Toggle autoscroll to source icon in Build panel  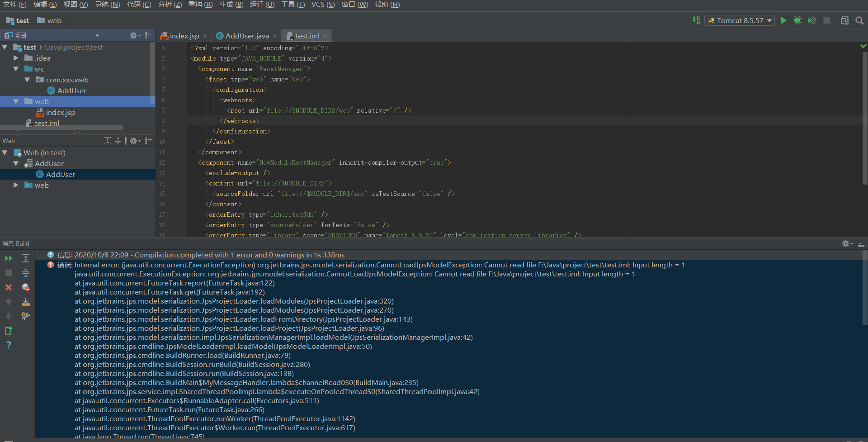[x=26, y=302]
